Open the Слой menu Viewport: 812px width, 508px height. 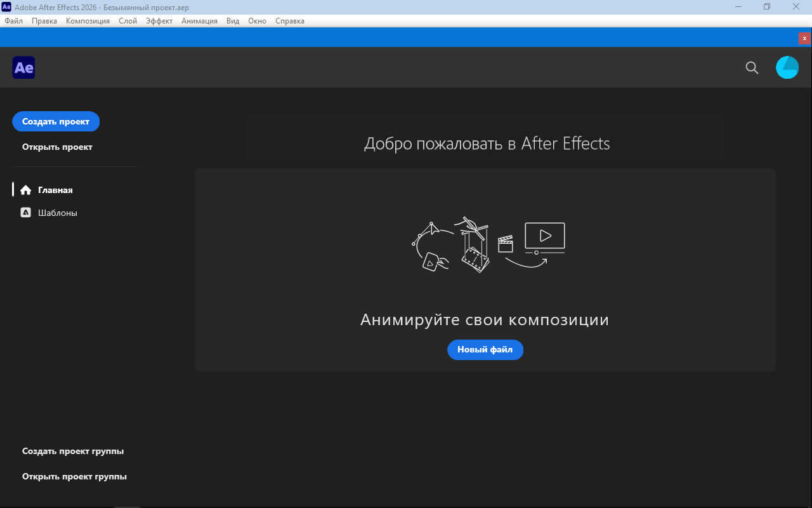tap(128, 21)
